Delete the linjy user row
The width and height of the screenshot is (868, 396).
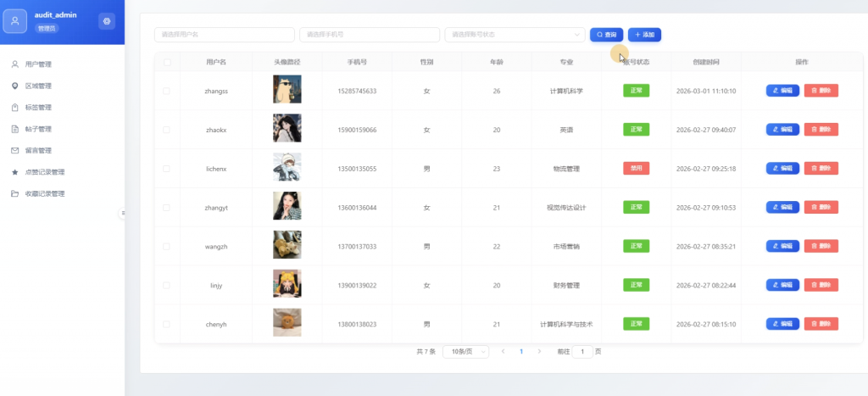[821, 285]
